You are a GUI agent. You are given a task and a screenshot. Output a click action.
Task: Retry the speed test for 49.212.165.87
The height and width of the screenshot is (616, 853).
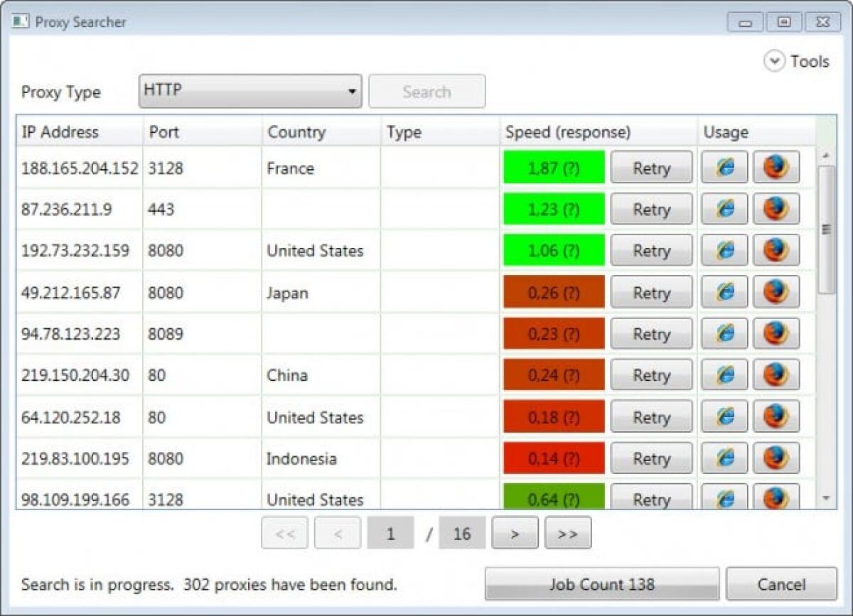[650, 292]
